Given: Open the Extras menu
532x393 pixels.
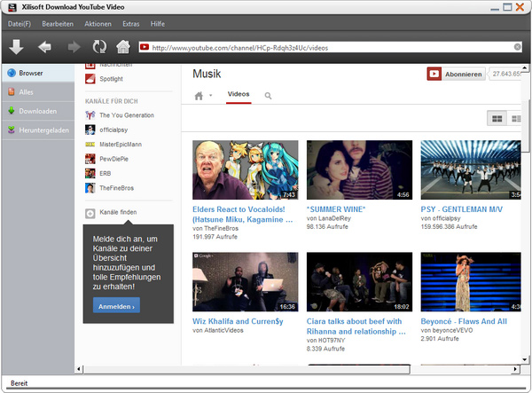Looking at the screenshot, I should [x=131, y=24].
